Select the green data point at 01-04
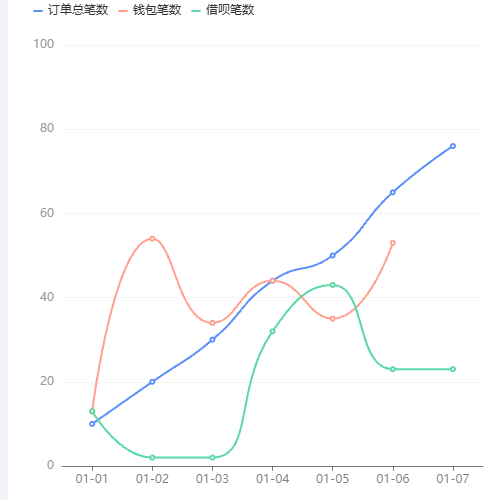500x500 pixels. coord(272,331)
